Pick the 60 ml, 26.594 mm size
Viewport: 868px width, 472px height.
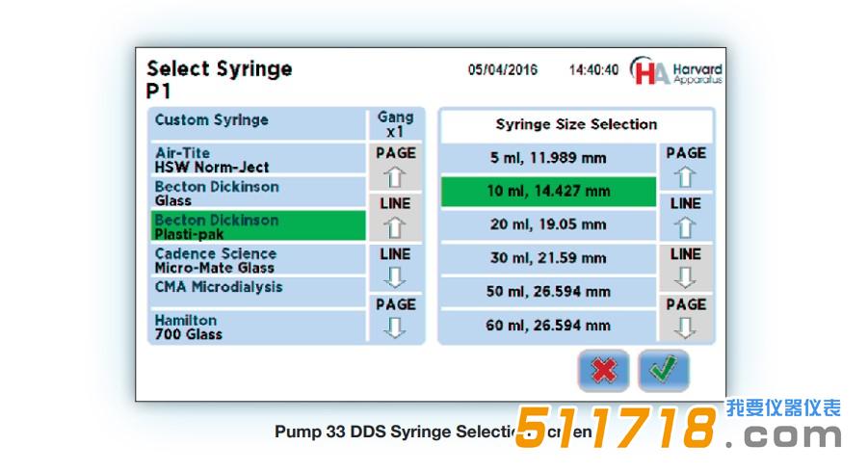547,326
